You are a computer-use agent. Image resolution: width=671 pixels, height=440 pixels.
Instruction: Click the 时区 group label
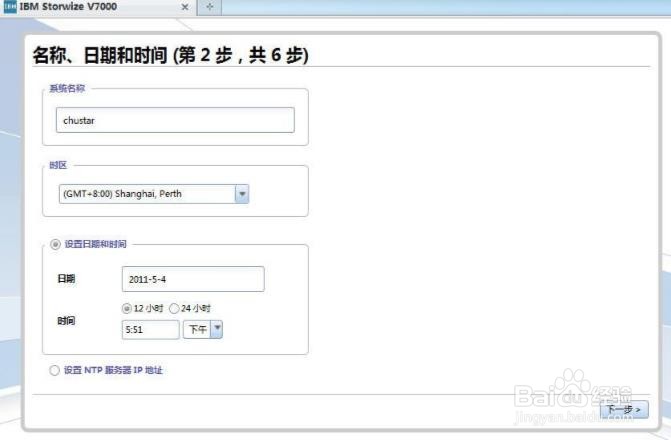tap(58, 165)
